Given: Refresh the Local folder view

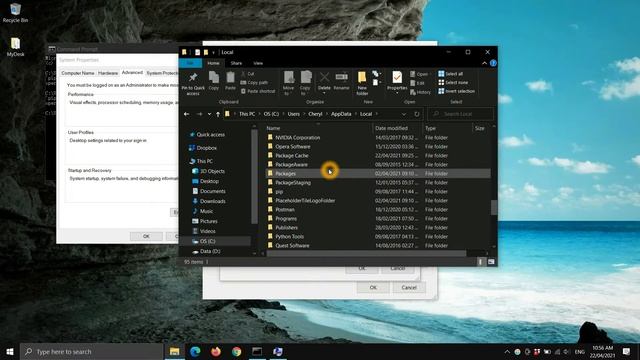Looking at the screenshot, I should [x=417, y=114].
